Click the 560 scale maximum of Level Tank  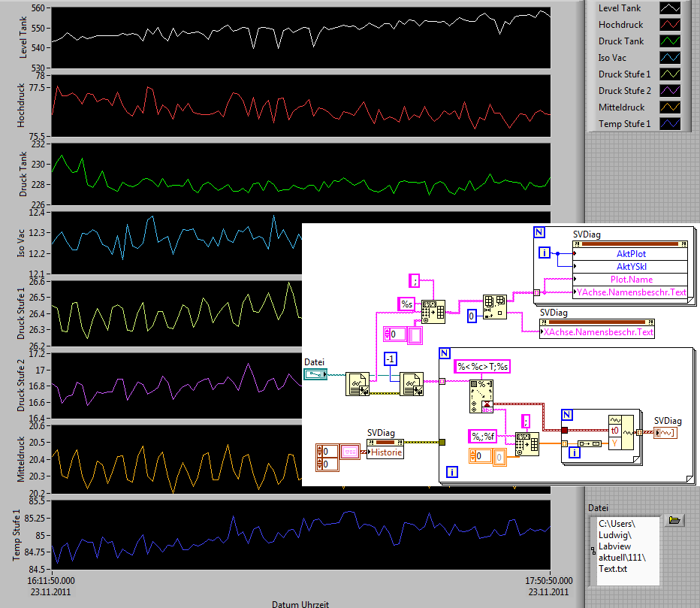tap(38, 8)
